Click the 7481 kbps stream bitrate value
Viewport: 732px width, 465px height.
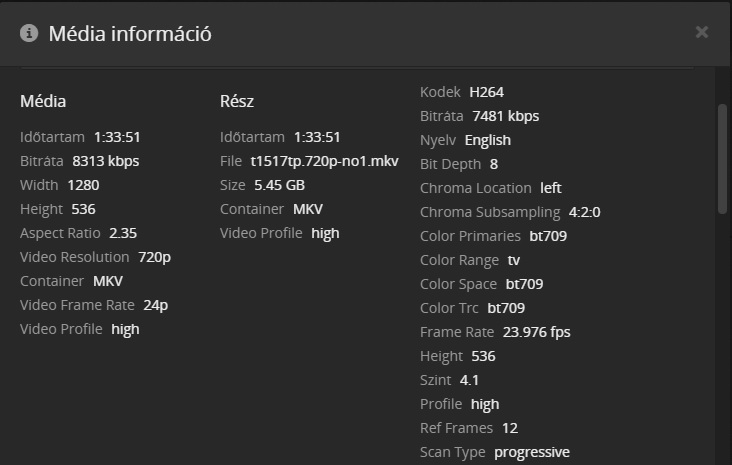click(x=505, y=116)
